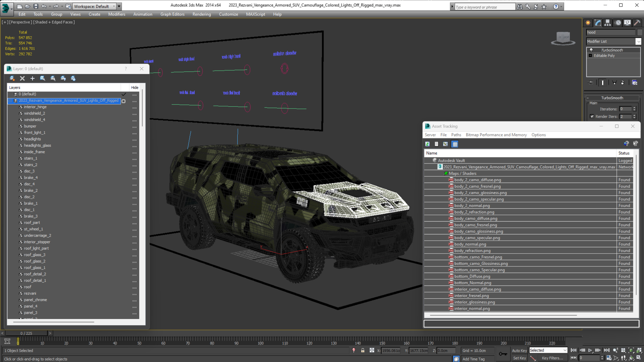Toggle TurboSmooth modifier lightbulb on/off
644x362 pixels.
tap(591, 50)
